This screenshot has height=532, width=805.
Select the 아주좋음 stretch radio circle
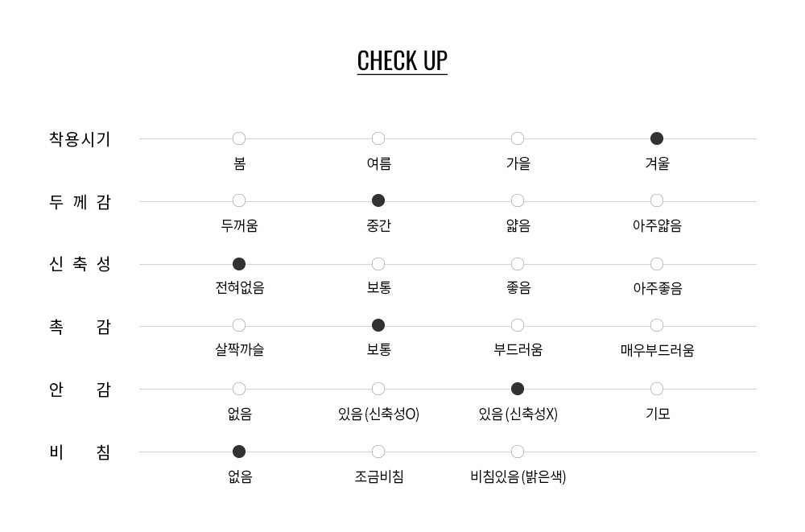click(657, 264)
